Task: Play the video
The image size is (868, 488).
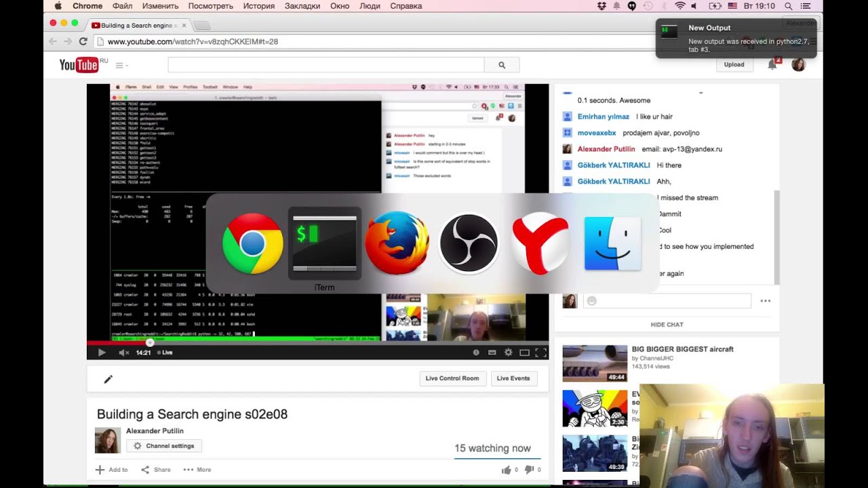Action: coord(102,352)
